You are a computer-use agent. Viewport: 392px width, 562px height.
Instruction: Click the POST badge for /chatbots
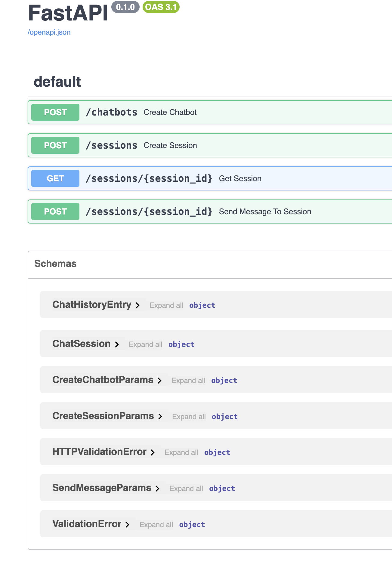tap(55, 112)
